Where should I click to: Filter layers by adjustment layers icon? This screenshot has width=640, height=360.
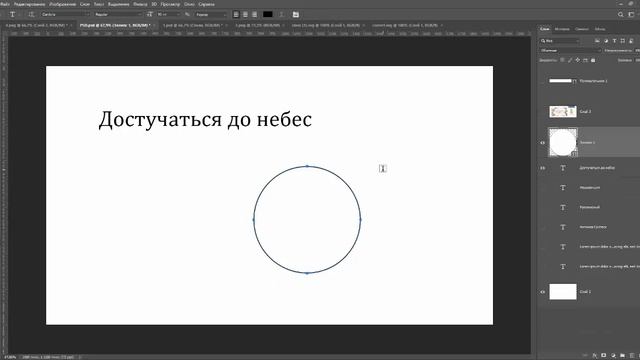(x=606, y=41)
